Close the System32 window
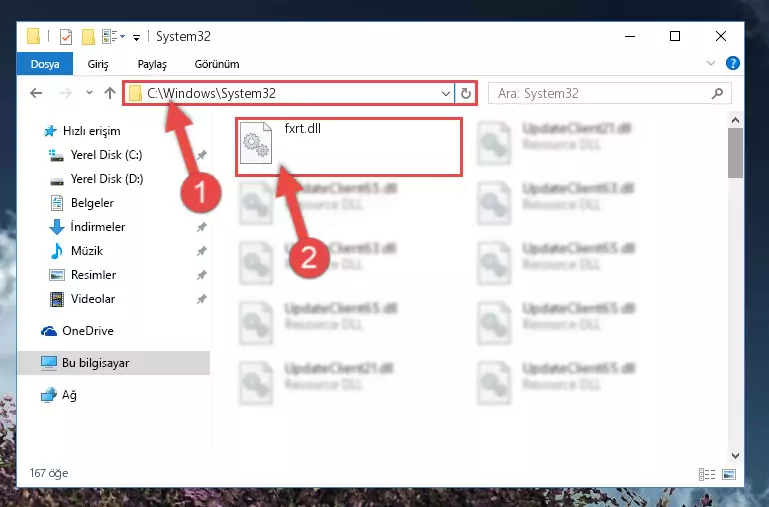 (720, 36)
